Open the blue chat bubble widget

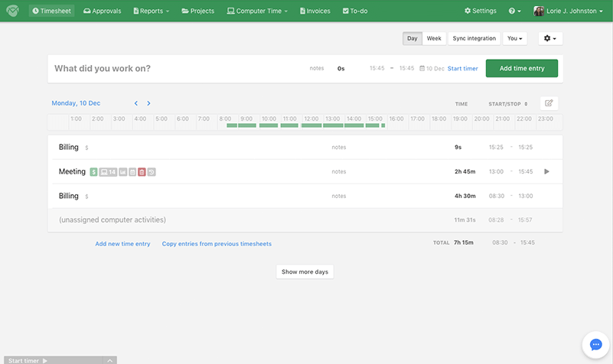[595, 345]
